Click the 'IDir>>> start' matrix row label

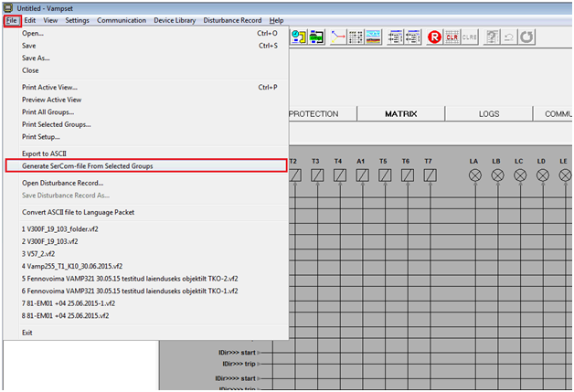pyautogui.click(x=237, y=353)
